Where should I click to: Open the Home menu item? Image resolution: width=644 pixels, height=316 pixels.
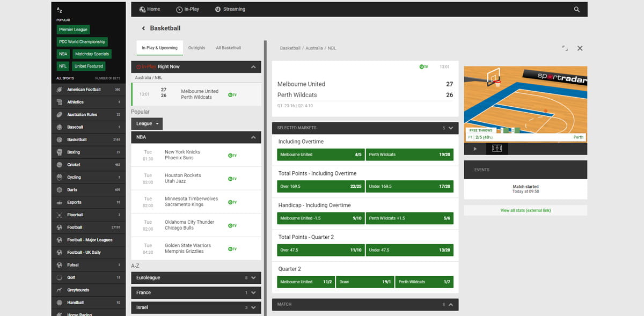click(x=149, y=9)
